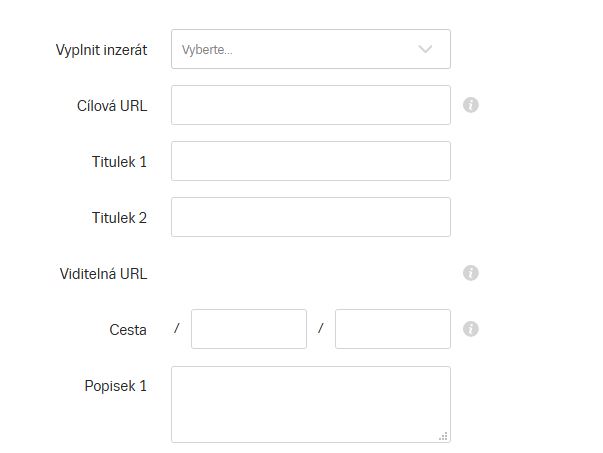Viewport: 603px width, 453px height.
Task: Click the Cílová URL label text
Action: point(112,106)
